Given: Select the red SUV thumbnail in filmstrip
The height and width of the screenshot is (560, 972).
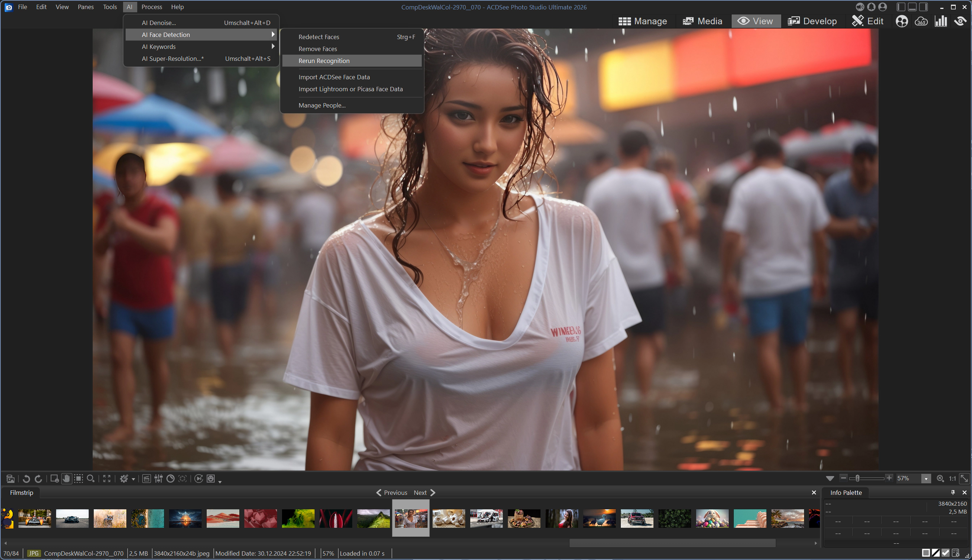Looking at the screenshot, I should [636, 518].
